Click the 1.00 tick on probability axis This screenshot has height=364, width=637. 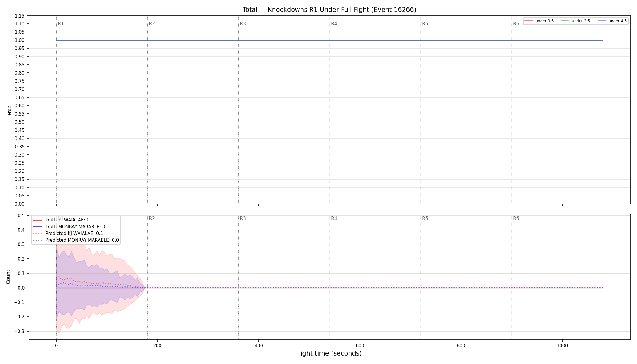click(20, 40)
